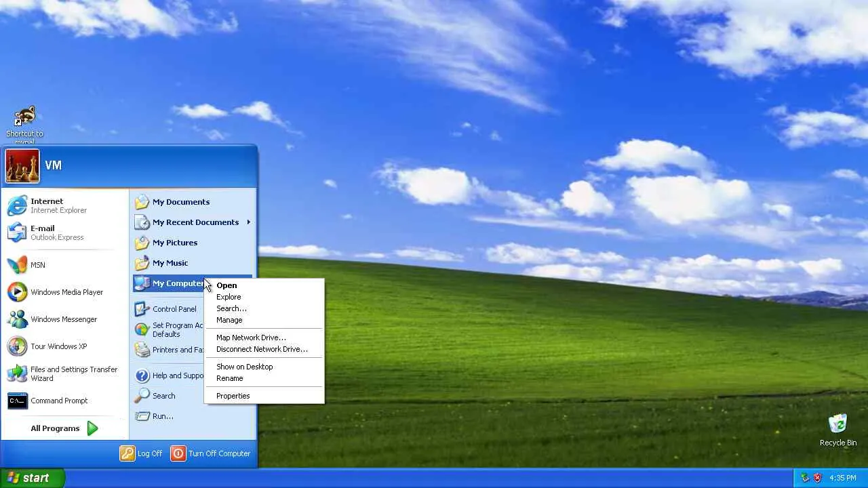Open the Internet Explorer icon in Start menu
The image size is (868, 488).
(x=18, y=205)
